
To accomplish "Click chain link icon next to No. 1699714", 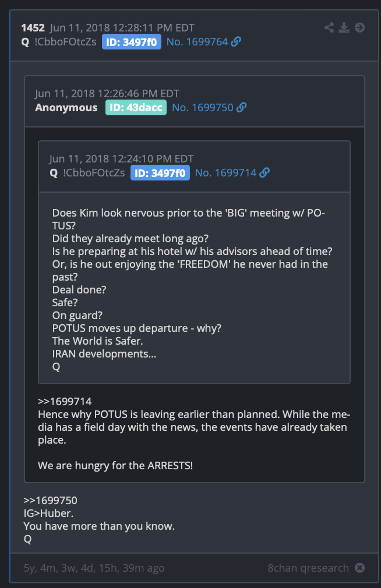I will coord(264,172).
